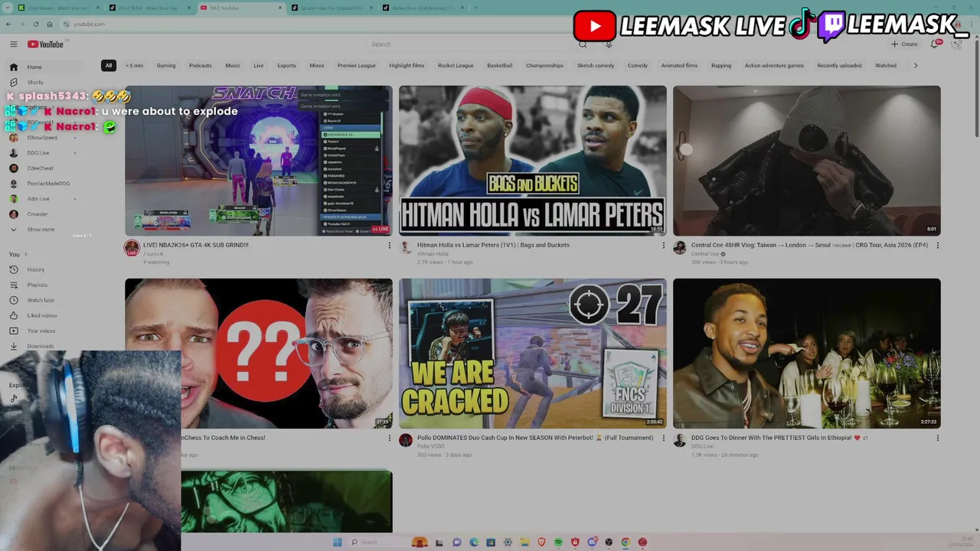This screenshot has width=980, height=551.
Task: Switch to the TikTok Make Your Day tab
Action: (149, 8)
